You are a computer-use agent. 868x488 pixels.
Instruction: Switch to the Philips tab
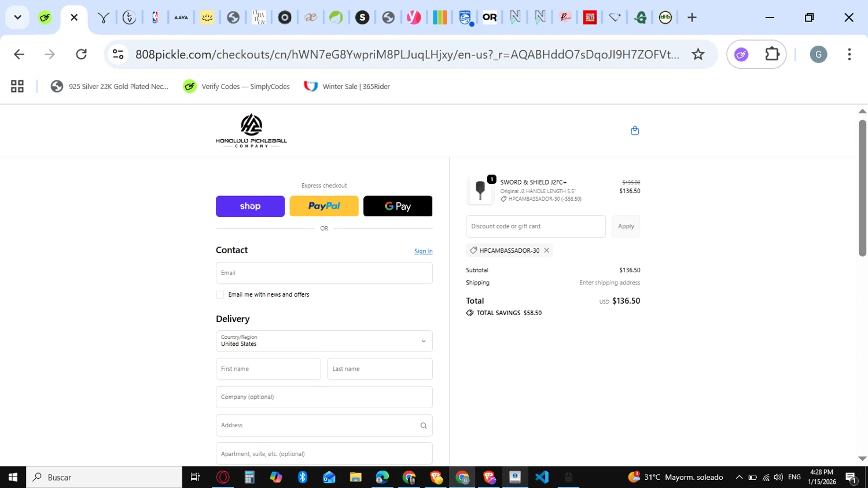[465, 17]
